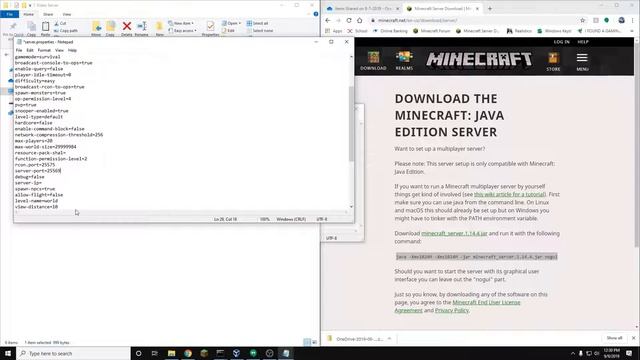Switch to the View ribbon tab in Explorer
This screenshot has height=360, width=640.
point(67,14)
